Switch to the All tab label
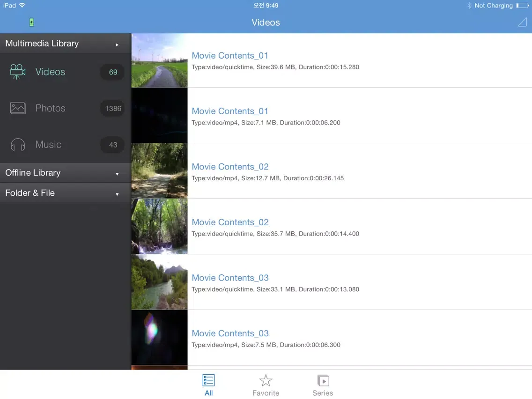 click(209, 393)
